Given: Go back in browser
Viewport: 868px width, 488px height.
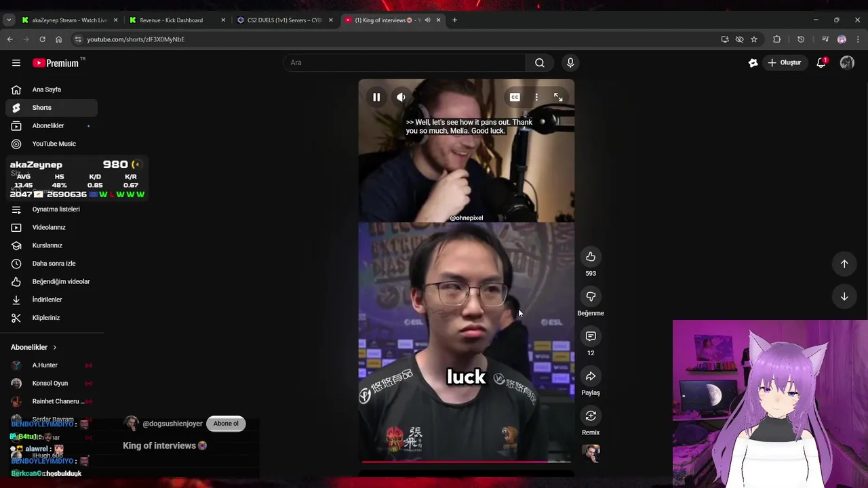Looking at the screenshot, I should coord(10,39).
